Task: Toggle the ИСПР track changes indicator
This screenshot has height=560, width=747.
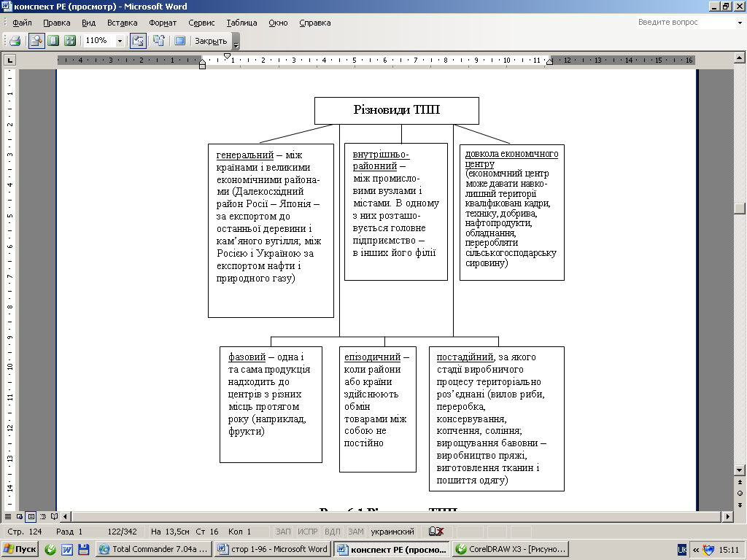Action: [x=307, y=532]
